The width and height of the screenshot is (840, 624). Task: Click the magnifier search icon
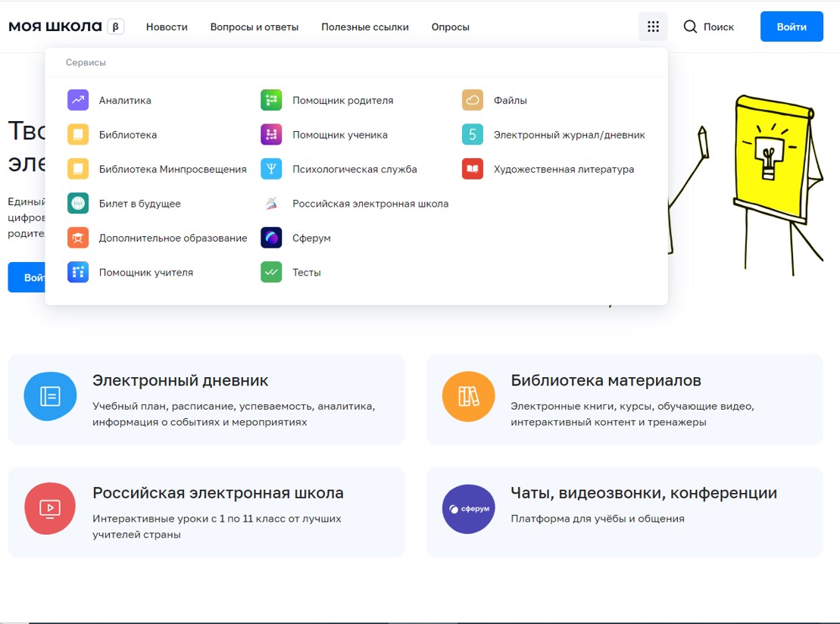pos(690,27)
